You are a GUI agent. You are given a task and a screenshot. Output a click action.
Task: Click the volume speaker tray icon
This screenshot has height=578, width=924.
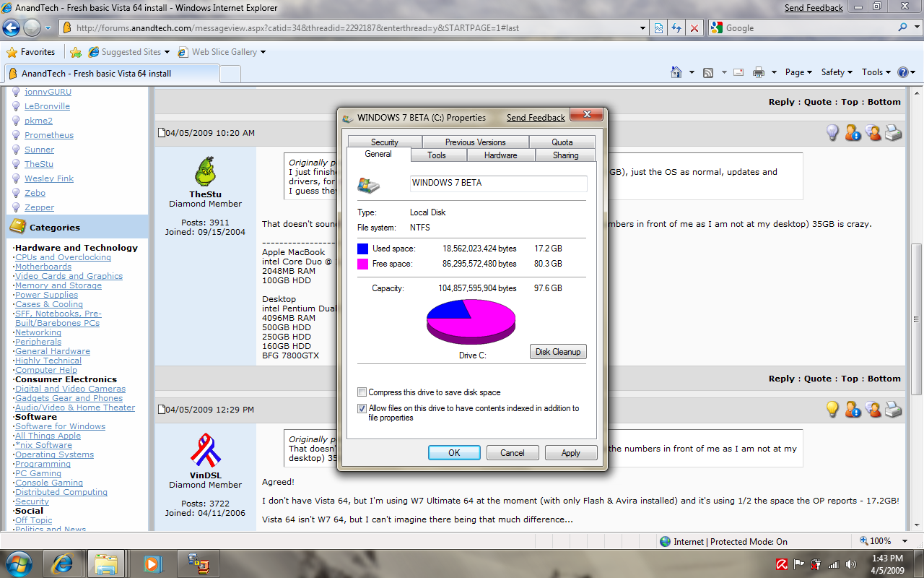[850, 564]
